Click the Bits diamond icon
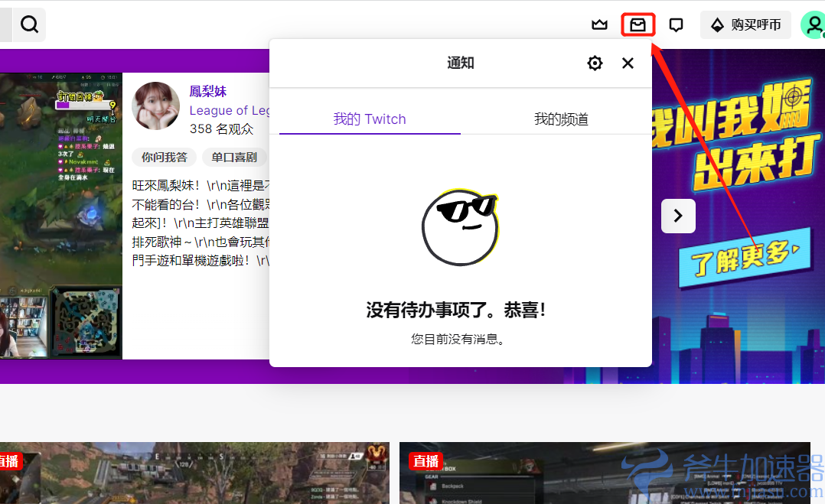Screen dimensions: 825x504 tap(716, 24)
